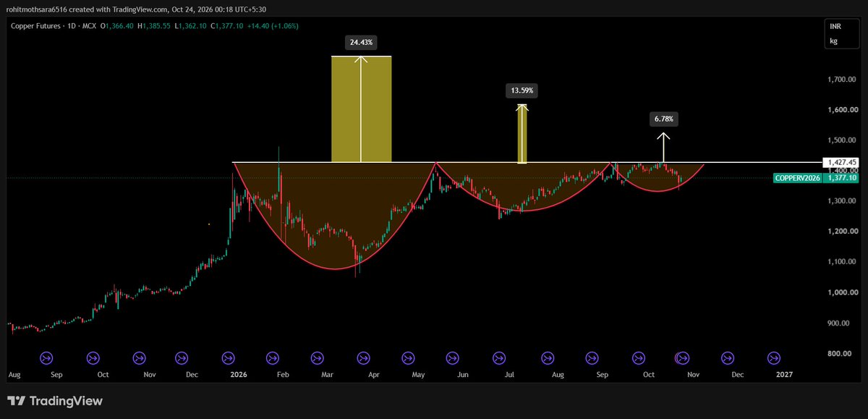
Task: Click the 1,300.00 price axis label
Action: [x=843, y=200]
